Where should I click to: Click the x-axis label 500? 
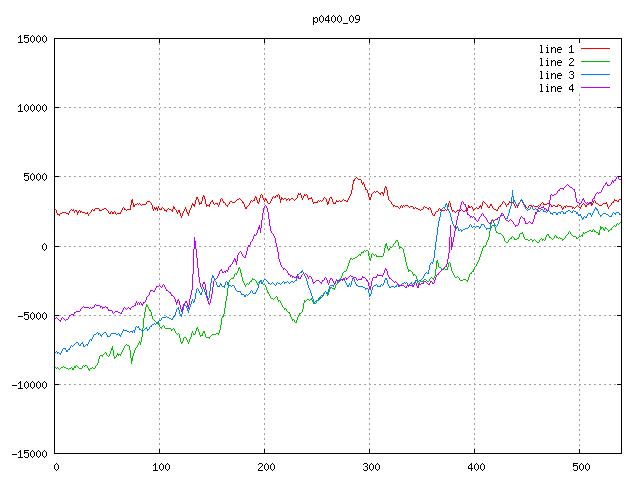[581, 467]
